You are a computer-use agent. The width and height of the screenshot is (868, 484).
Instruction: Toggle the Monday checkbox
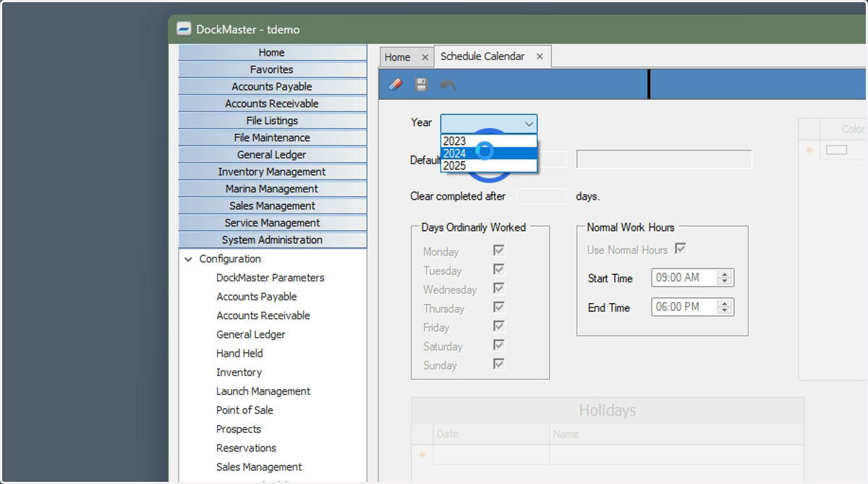pyautogui.click(x=498, y=250)
